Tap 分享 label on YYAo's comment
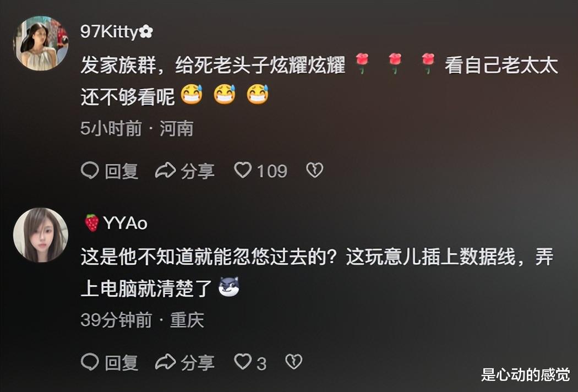This screenshot has width=578, height=392. 198,363
